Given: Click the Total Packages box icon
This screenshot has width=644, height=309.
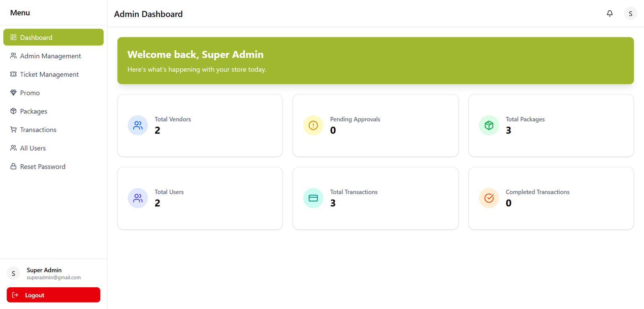Looking at the screenshot, I should (x=489, y=126).
